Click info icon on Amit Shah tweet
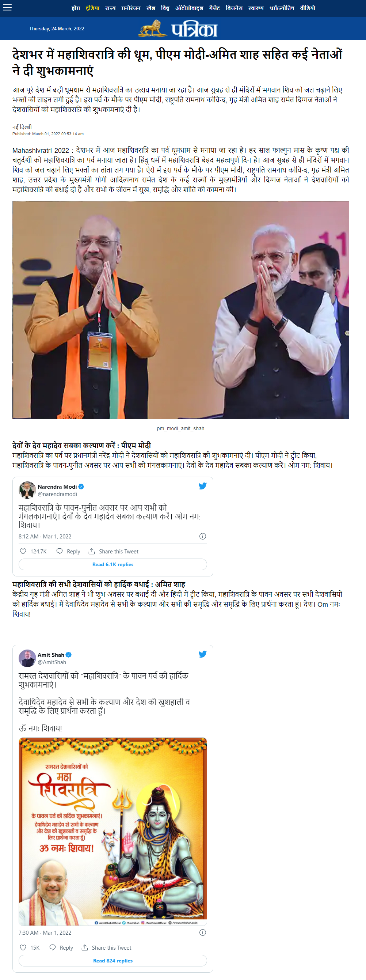366x980 pixels. coord(203,932)
